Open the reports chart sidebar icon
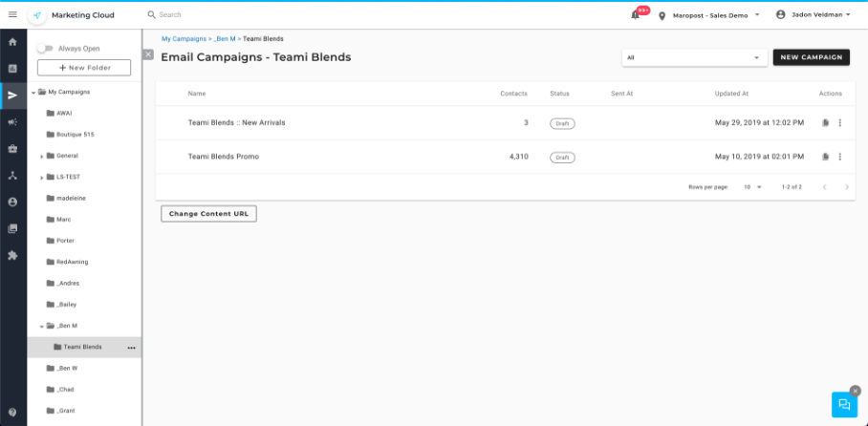This screenshot has width=868, height=426. point(12,69)
